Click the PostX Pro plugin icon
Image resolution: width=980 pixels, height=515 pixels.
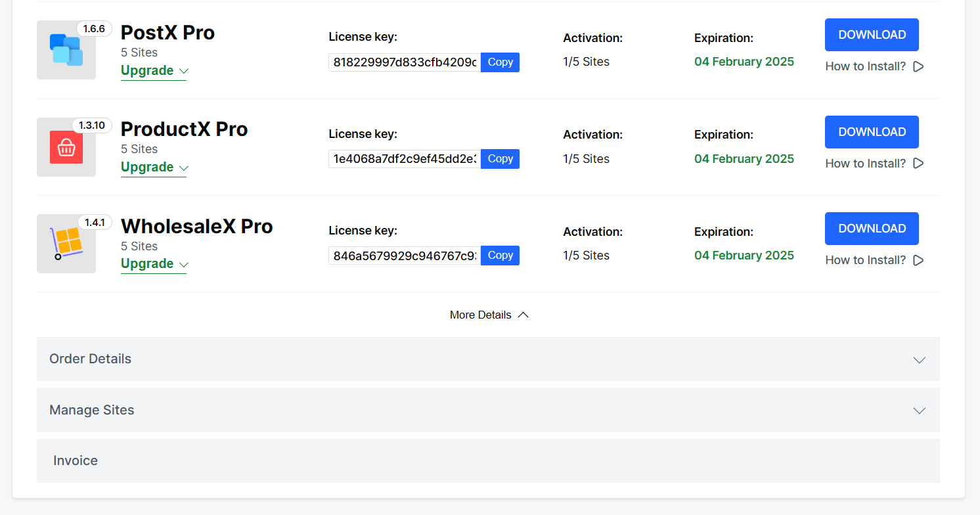66,50
